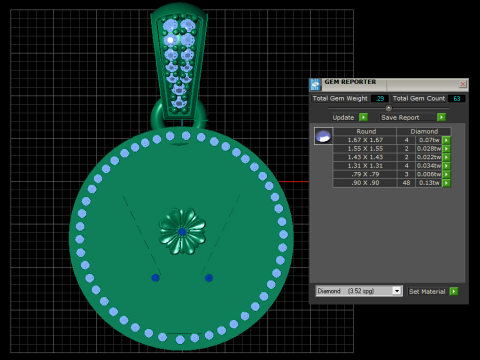The width and height of the screenshot is (480, 360).
Task: Click the 'Diamond' column header
Action: pyautogui.click(x=424, y=131)
